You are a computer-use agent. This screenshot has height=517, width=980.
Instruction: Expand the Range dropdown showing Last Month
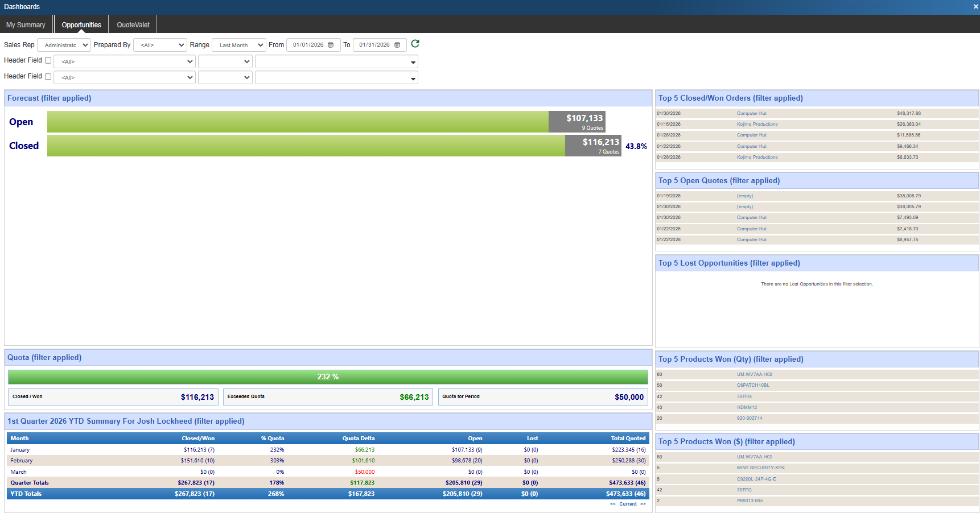point(238,45)
